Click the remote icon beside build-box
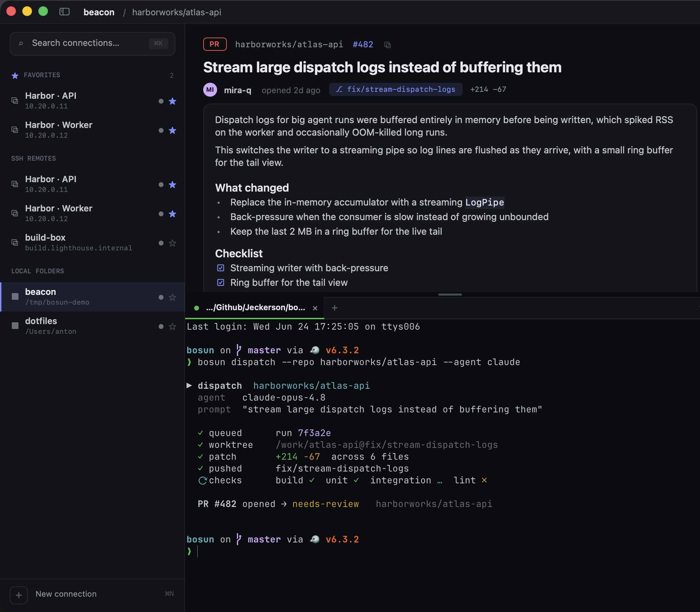 [15, 243]
